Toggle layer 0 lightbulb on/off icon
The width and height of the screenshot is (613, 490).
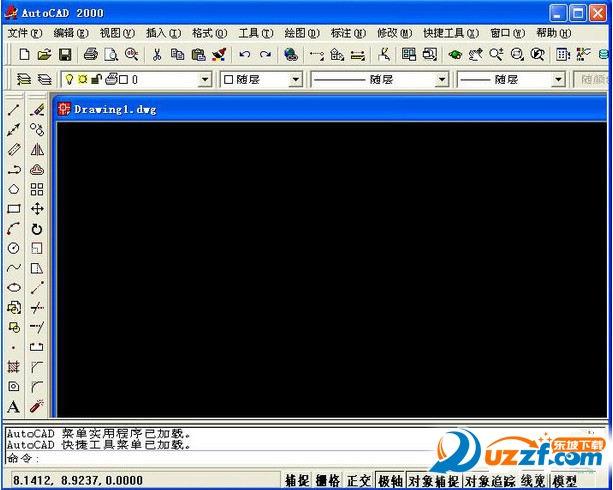(x=69, y=79)
